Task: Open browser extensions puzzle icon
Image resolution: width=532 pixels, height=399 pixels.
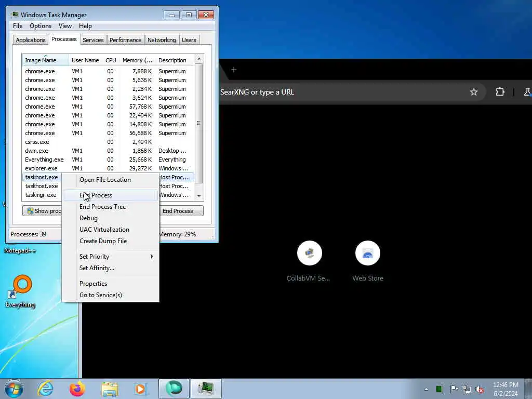Action: click(500, 92)
